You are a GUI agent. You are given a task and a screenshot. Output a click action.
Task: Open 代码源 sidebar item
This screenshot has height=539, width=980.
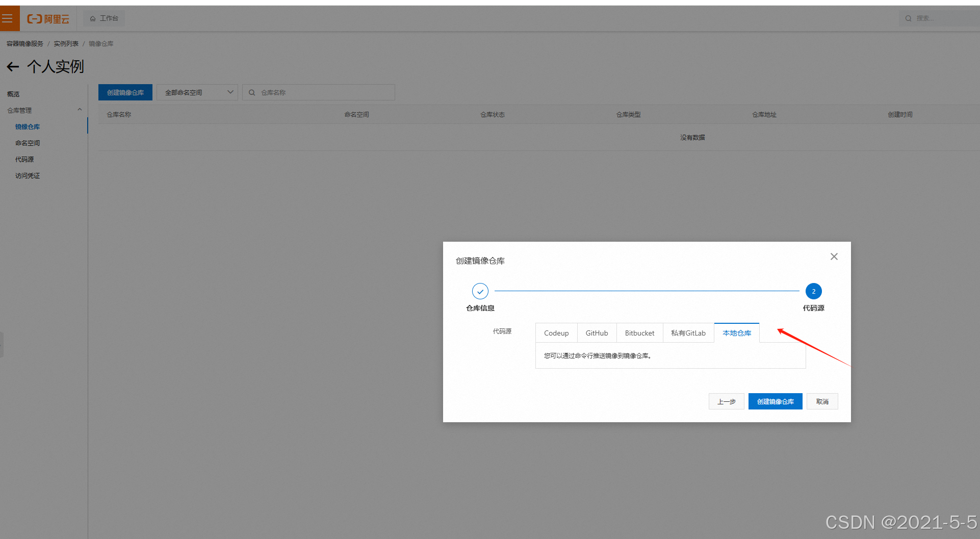click(x=24, y=159)
